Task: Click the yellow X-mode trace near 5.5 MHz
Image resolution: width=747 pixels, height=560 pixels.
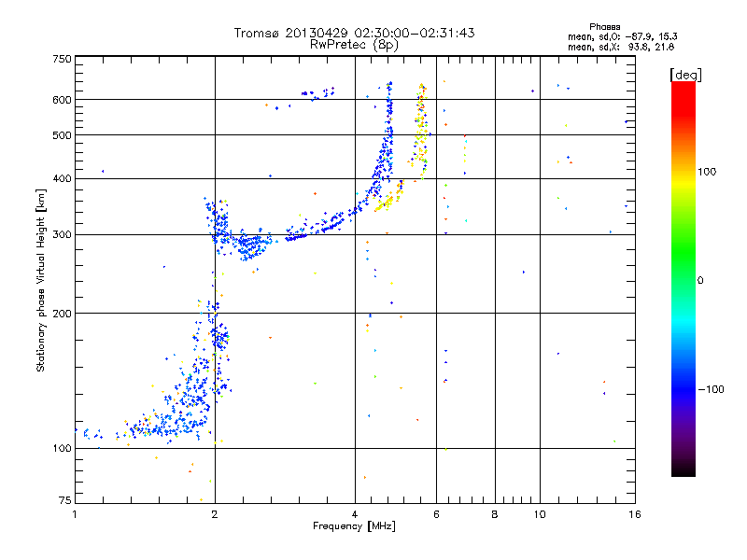Action: click(421, 131)
